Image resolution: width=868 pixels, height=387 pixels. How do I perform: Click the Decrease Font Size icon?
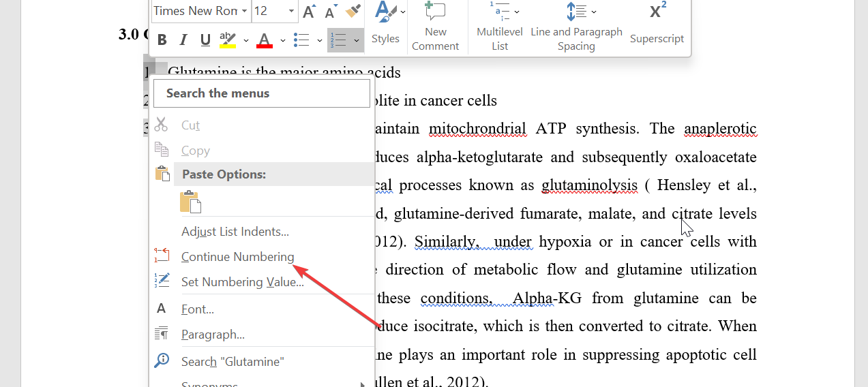click(331, 11)
